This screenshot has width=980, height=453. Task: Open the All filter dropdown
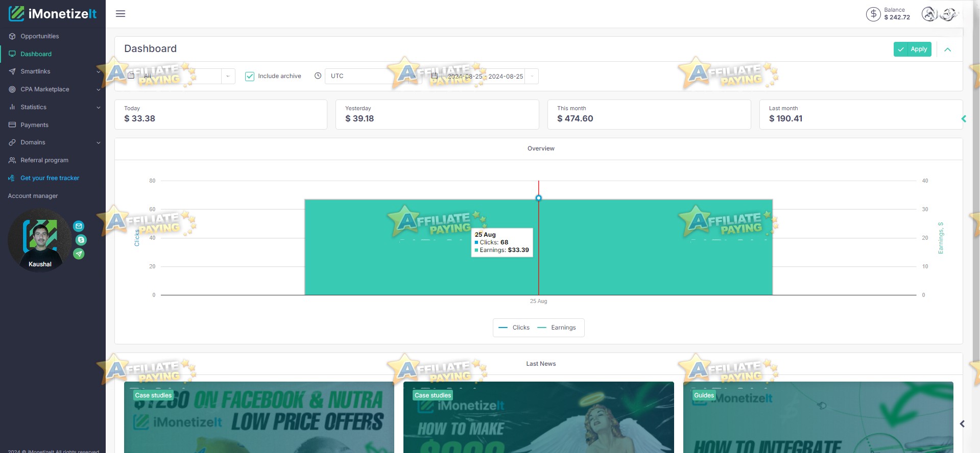pos(228,76)
